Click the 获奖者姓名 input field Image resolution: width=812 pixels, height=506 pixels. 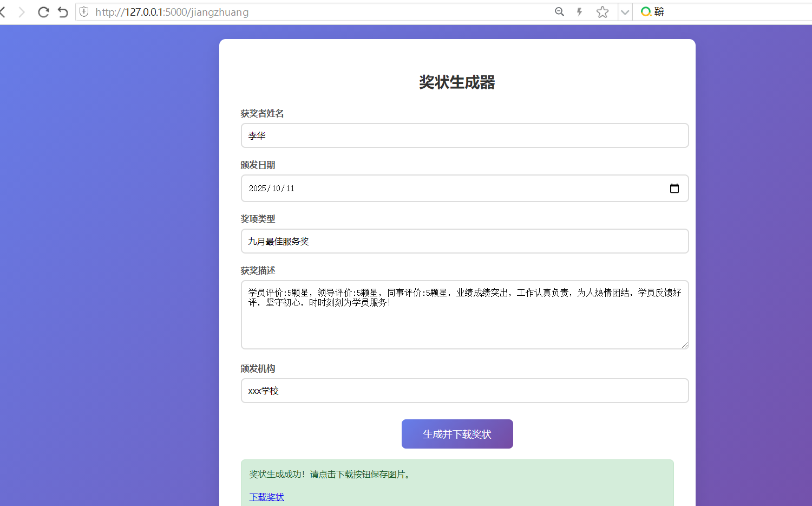[x=464, y=135]
